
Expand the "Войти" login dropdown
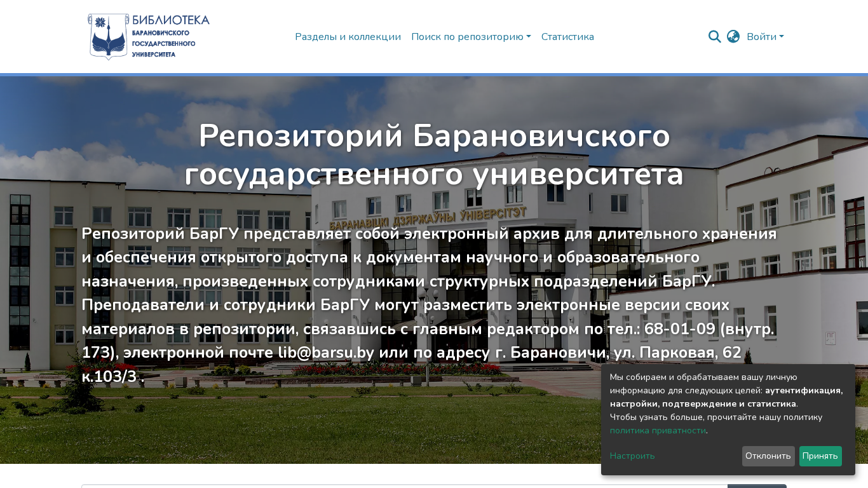coord(765,37)
